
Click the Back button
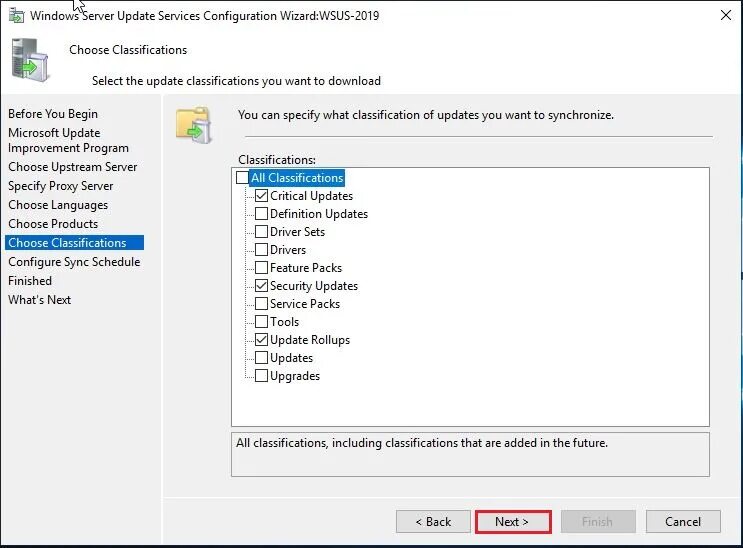coord(433,522)
